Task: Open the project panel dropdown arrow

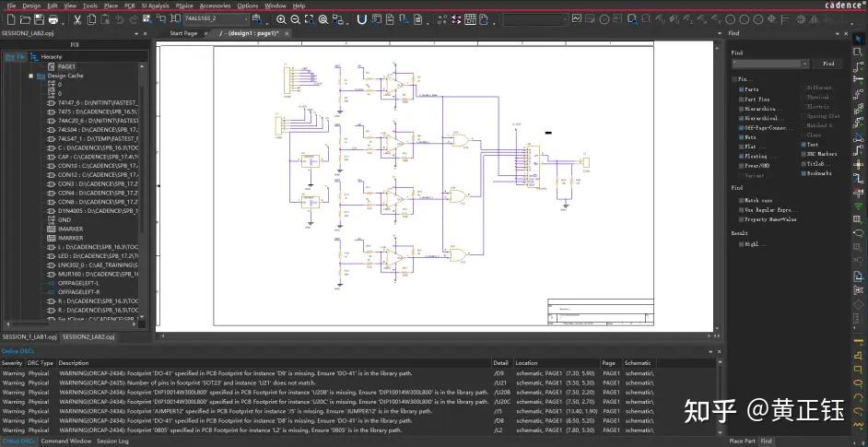Action: [136, 34]
